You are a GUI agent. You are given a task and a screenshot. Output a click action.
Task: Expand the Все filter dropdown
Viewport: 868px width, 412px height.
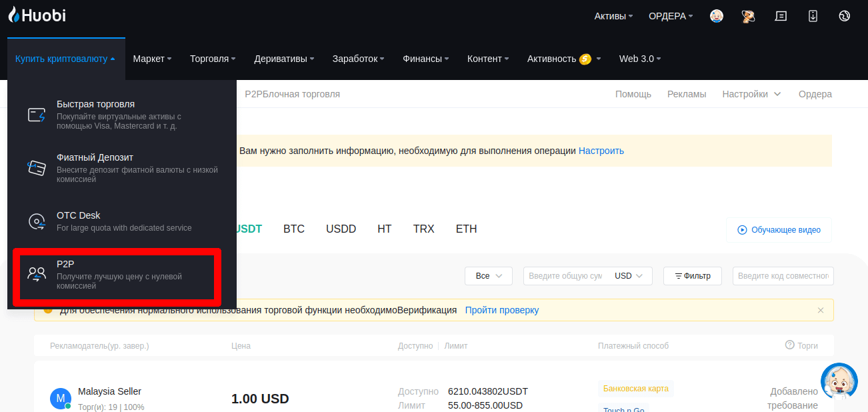pos(488,276)
